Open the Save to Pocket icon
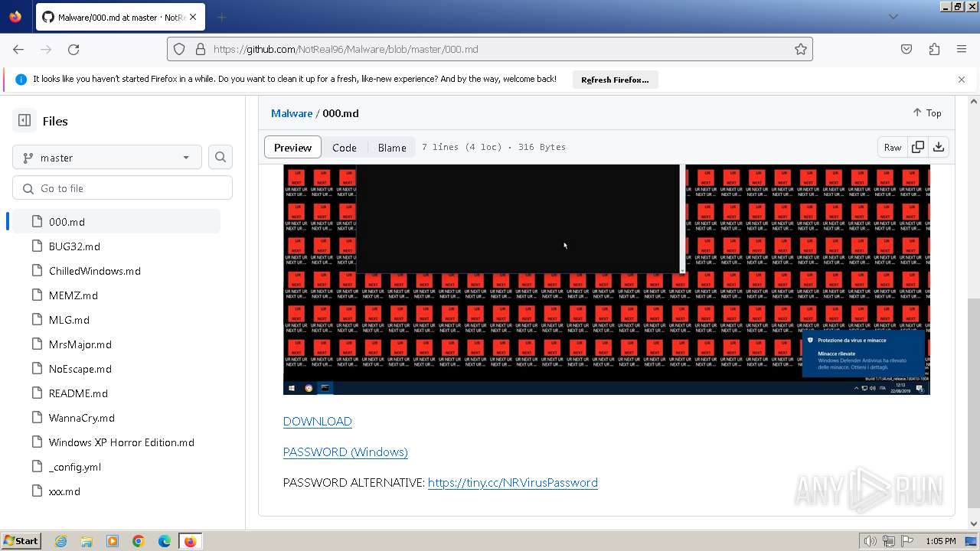This screenshot has width=980, height=551. 906,49
